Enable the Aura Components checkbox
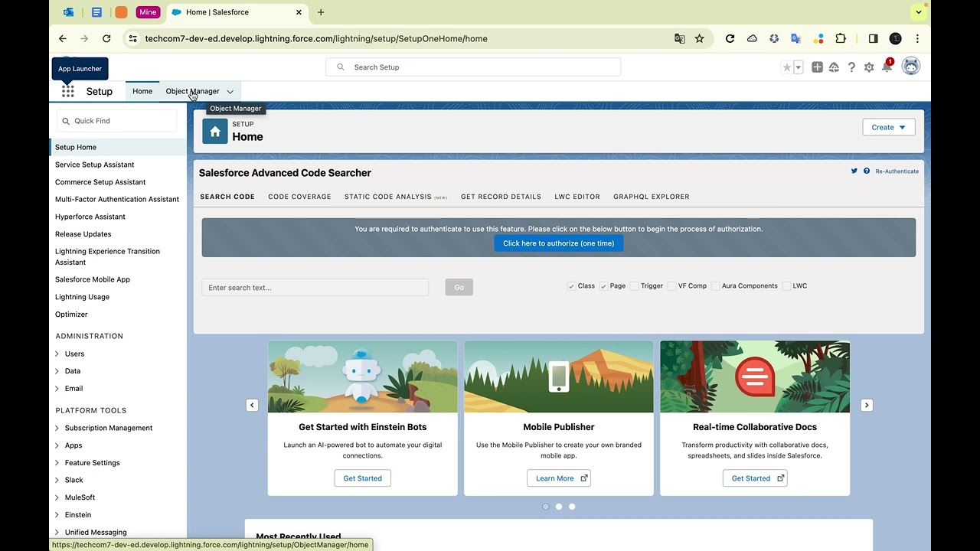Screen dimensions: 980x551 [x=715, y=286]
